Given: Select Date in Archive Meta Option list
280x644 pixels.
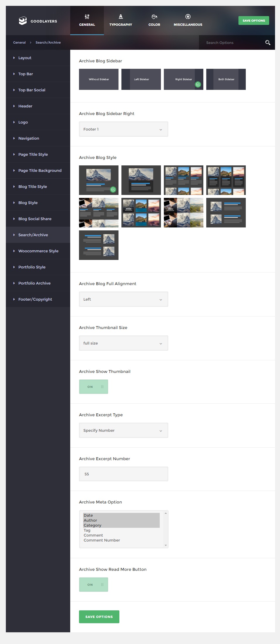Looking at the screenshot, I should [121, 515].
